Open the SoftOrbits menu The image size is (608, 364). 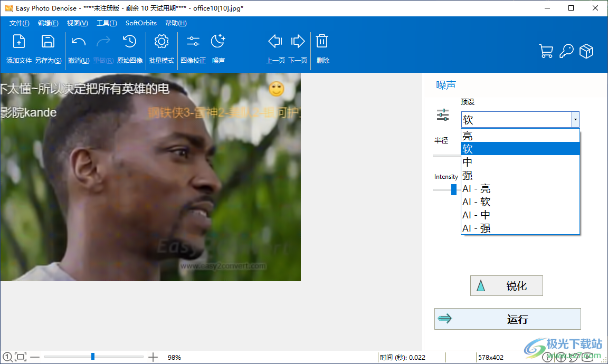click(141, 23)
